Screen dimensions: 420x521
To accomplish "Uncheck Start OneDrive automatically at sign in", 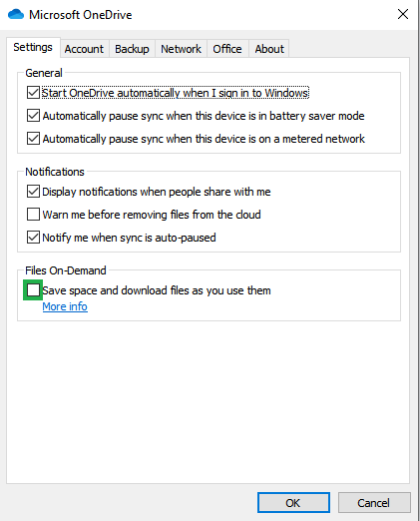I will 33,93.
